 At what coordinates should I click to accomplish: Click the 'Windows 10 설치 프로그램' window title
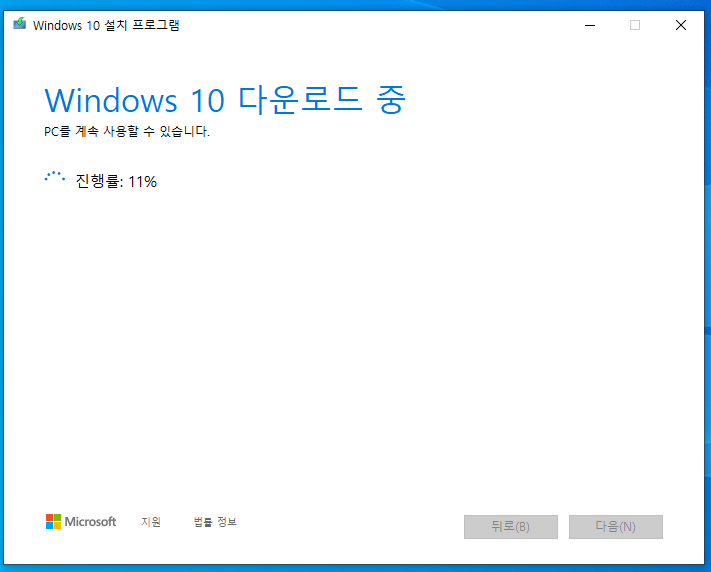click(x=106, y=25)
